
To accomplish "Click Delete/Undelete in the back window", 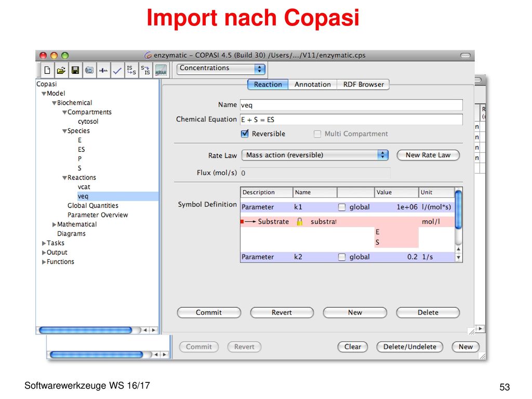I will point(410,347).
